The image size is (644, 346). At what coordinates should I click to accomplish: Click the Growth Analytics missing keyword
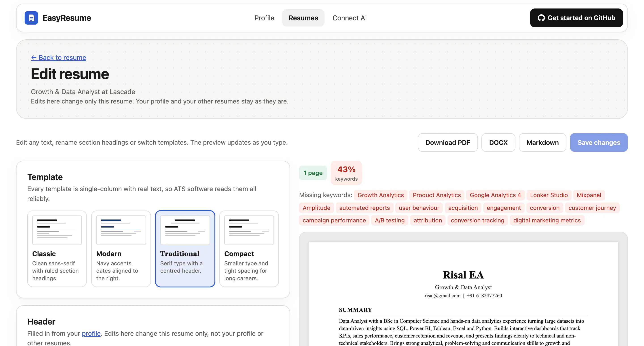[381, 195]
